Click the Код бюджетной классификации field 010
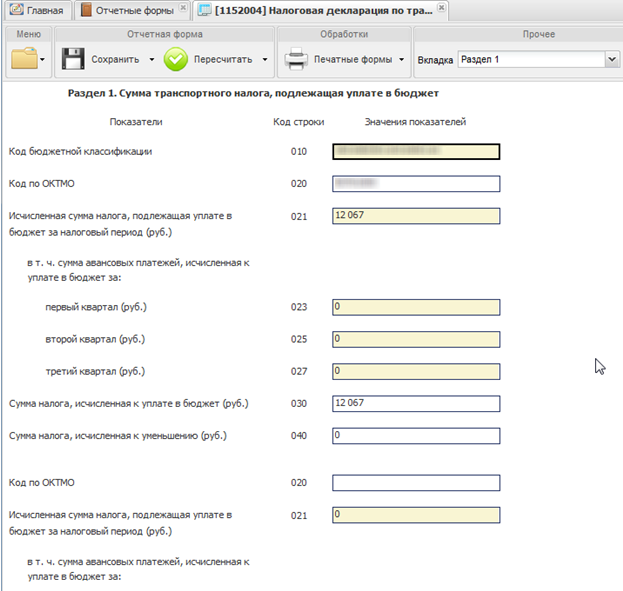This screenshot has height=591, width=623. [416, 151]
